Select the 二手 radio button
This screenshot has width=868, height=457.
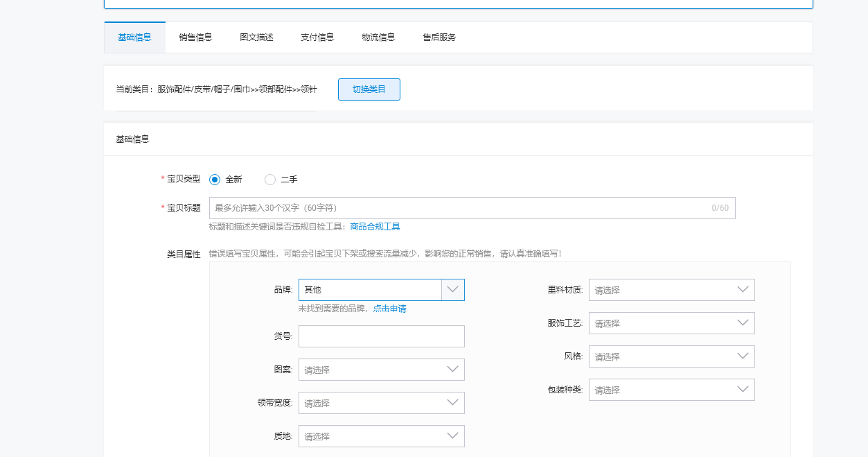[x=270, y=180]
